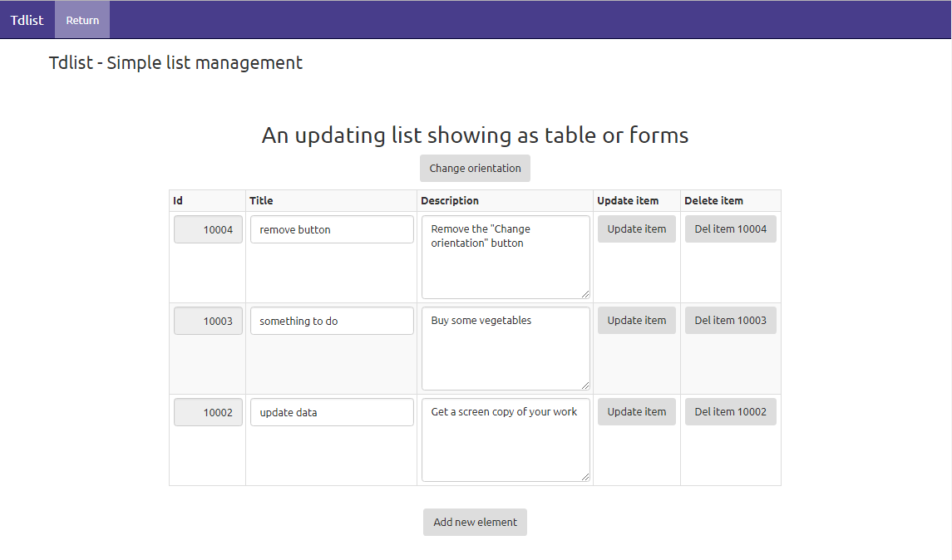Viewport: 952px width, 560px height.
Task: Update the row for item 10002
Action: click(636, 412)
